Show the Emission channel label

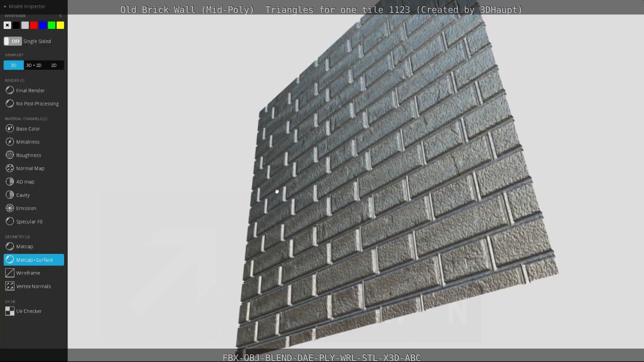(x=26, y=208)
